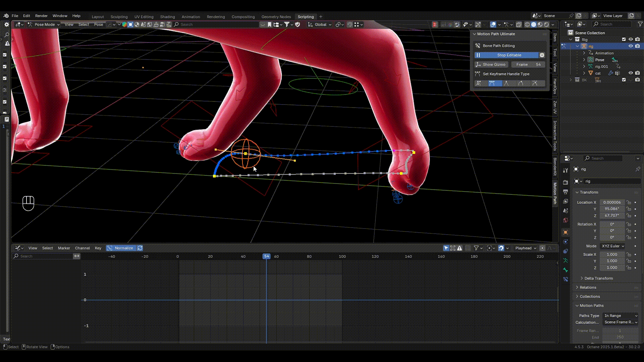
Task: Uncheck the Rig collection exclude checkbox
Action: click(x=624, y=40)
